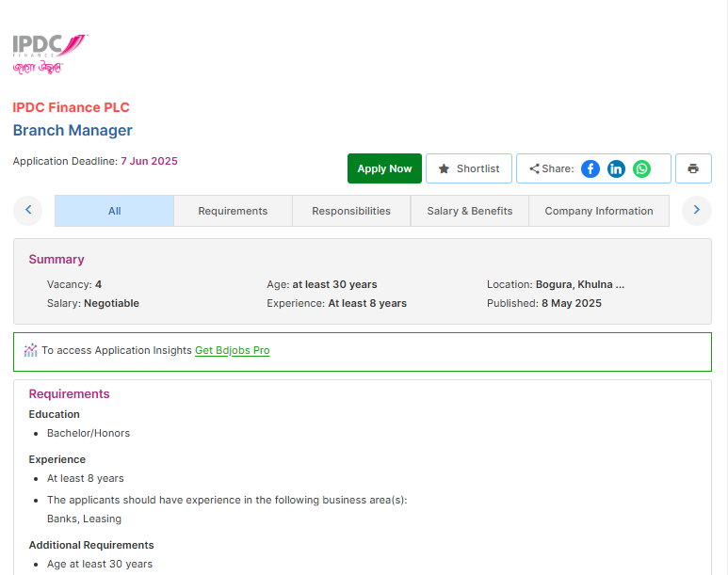Click the Share label text

point(558,168)
